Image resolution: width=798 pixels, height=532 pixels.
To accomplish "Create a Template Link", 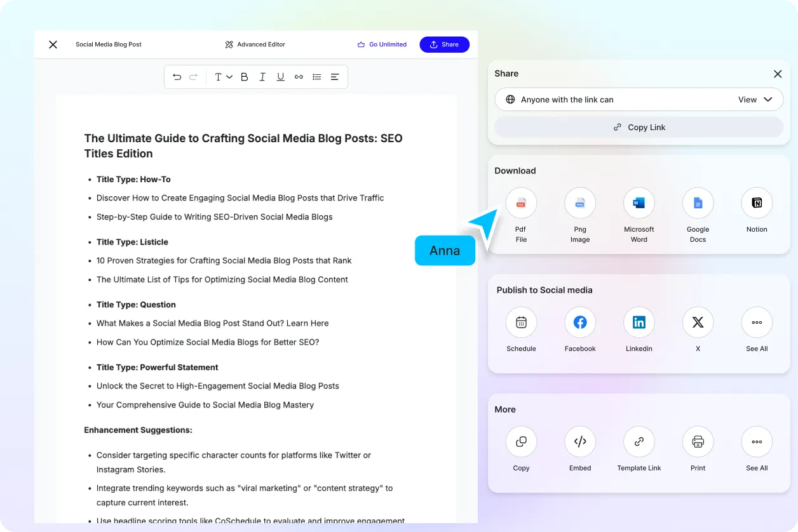I will 639,441.
